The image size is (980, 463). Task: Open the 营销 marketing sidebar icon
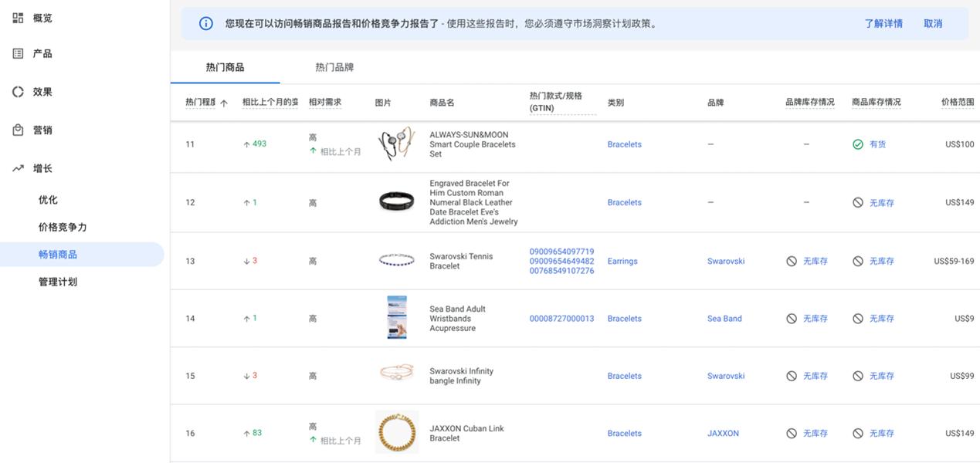17,130
